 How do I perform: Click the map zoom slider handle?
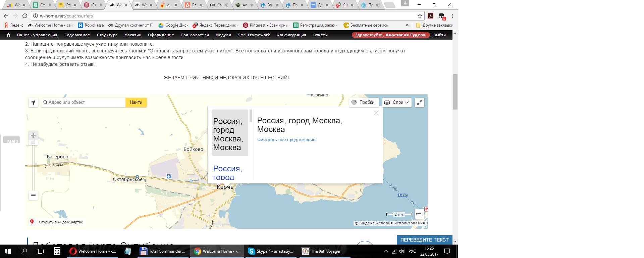[x=33, y=143]
